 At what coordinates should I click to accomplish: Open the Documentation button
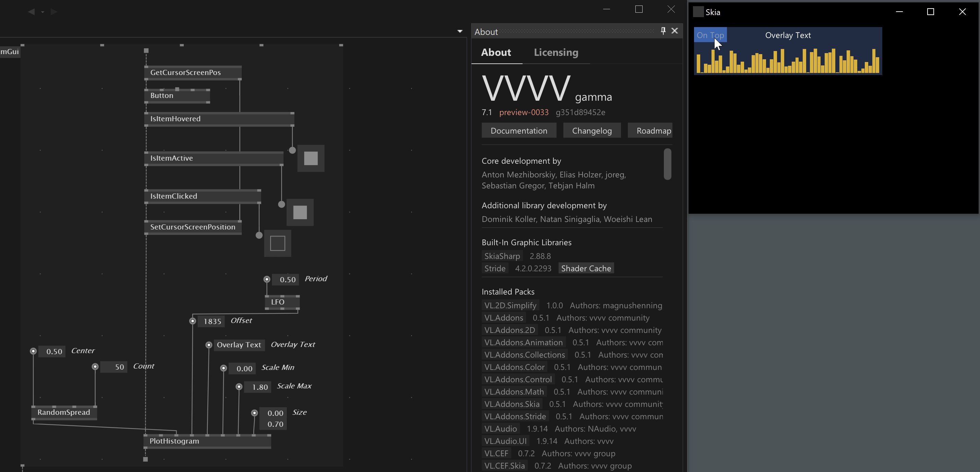click(518, 131)
